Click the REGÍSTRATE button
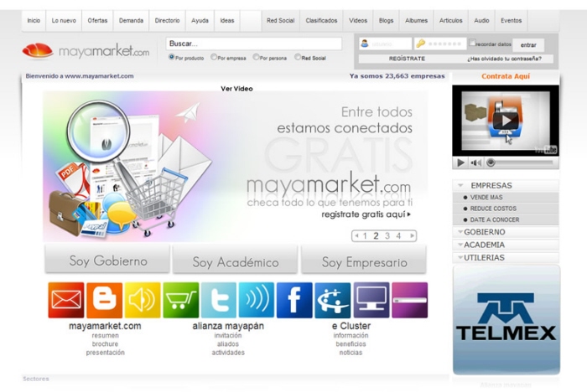This screenshot has width=587, height=392. 407,59
